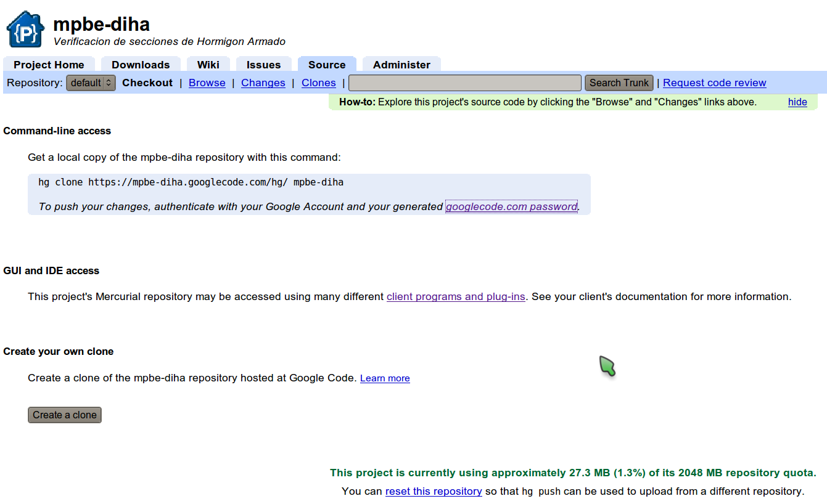Hide the How-to tip bar

(797, 102)
